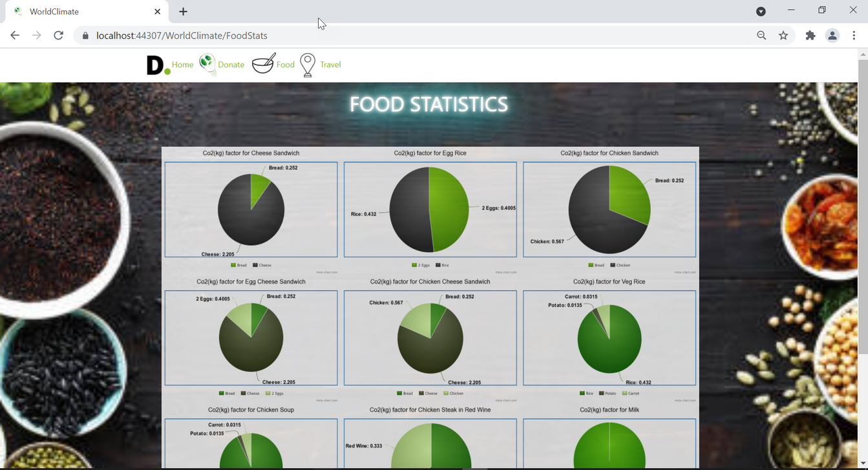Click the title "Co2(kg) factor for Chicken Cheese Sandwich"
Viewport: 868px width, 470px height.
coord(430,282)
